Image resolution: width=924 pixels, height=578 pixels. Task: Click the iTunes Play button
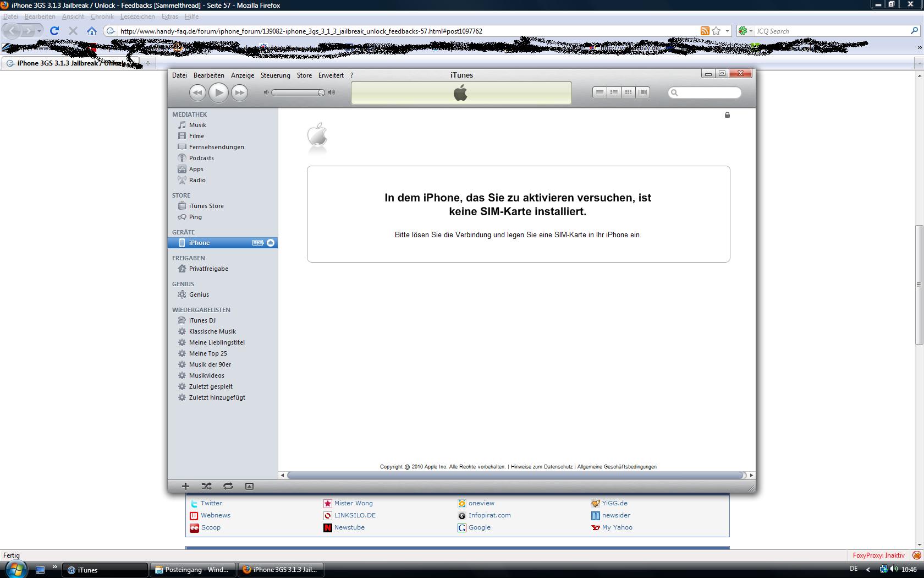[218, 92]
